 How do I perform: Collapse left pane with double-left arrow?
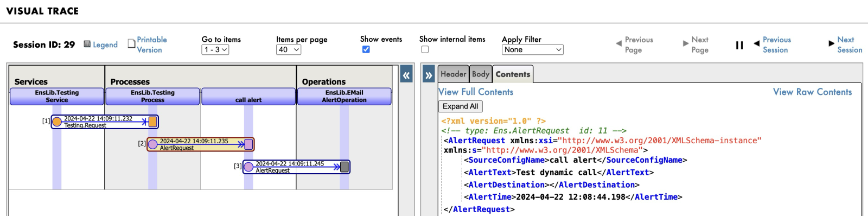pyautogui.click(x=406, y=75)
